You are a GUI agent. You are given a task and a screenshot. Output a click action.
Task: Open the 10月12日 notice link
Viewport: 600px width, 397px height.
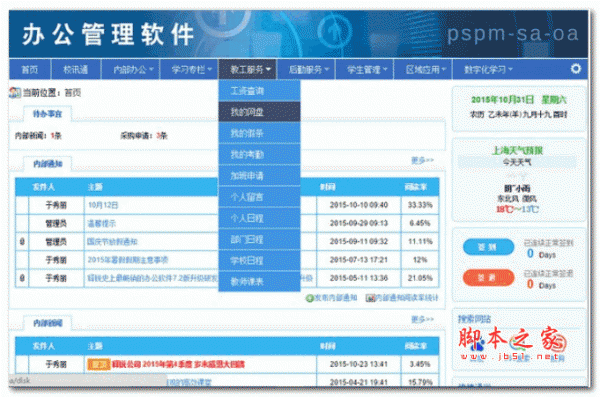(103, 205)
